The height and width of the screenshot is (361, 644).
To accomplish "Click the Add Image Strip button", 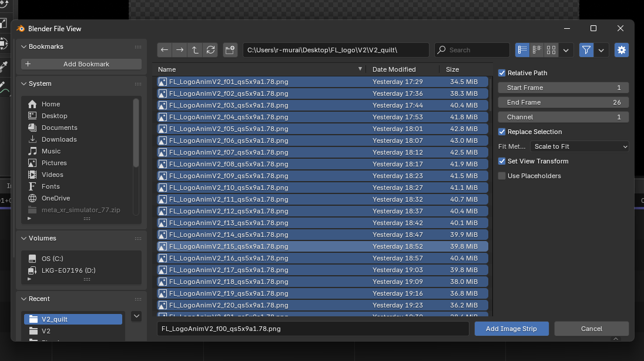I will pos(511,329).
